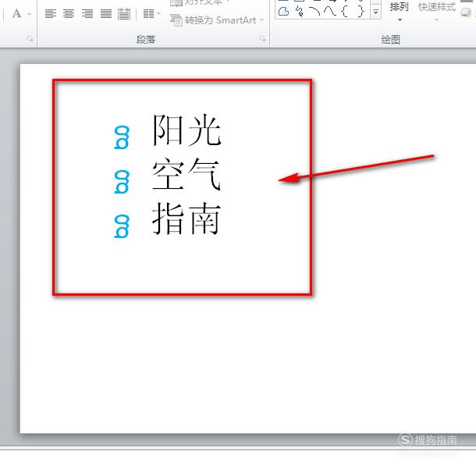Select the curve shape
The image size is (476, 476).
coord(330,12)
